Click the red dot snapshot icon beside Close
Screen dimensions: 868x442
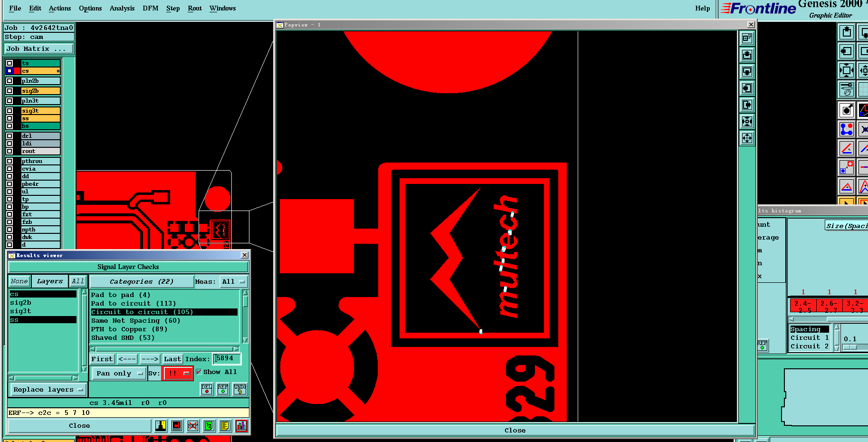click(177, 426)
